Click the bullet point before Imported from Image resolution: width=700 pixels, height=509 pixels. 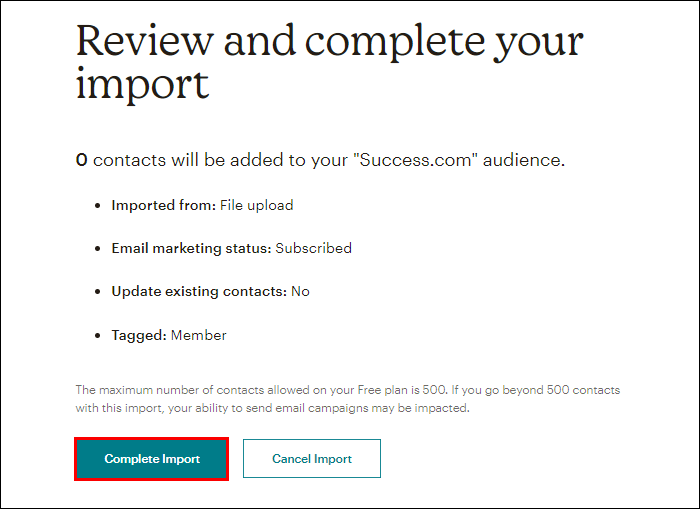[x=98, y=206]
